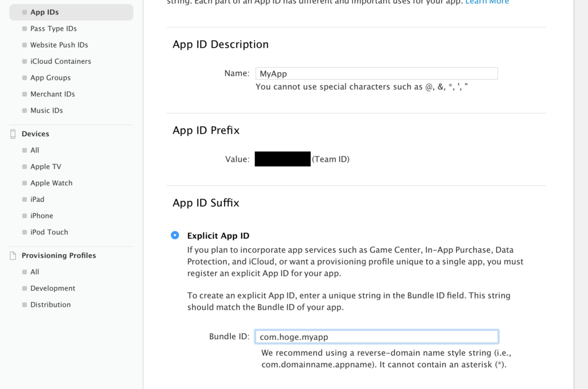Open Development provisioning profiles
This screenshot has width=588, height=389.
pos(52,289)
